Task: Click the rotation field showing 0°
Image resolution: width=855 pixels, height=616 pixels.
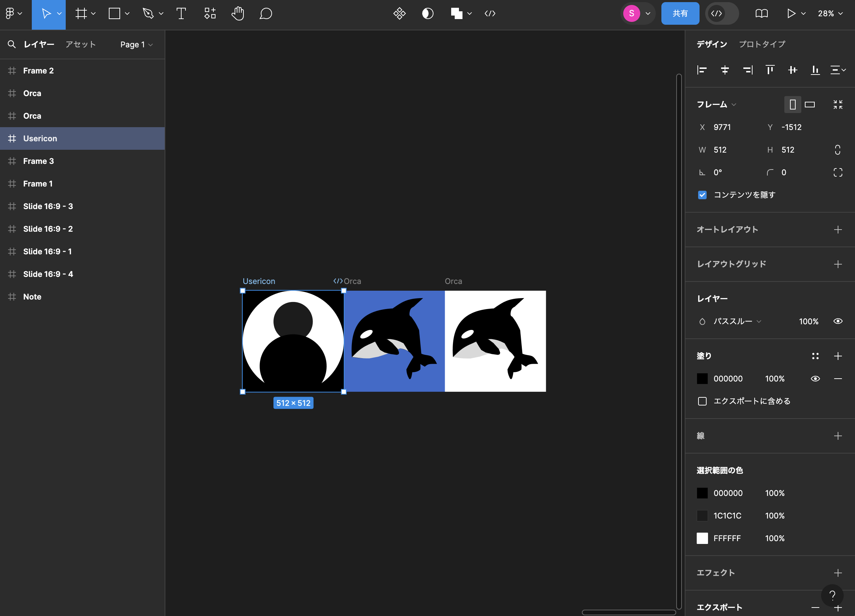Action: (727, 172)
